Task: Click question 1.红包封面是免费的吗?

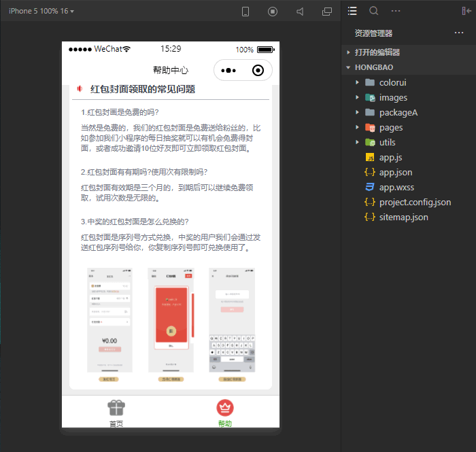Action: click(120, 112)
